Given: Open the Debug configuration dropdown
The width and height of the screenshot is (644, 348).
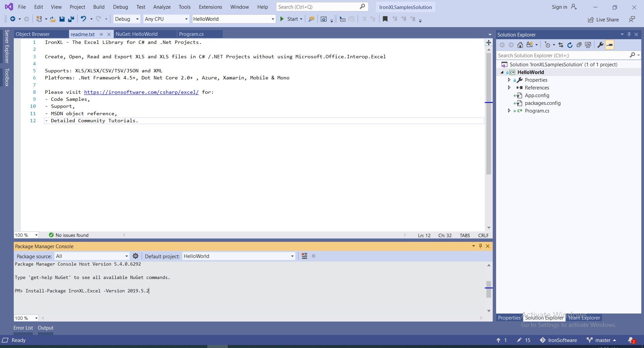Looking at the screenshot, I should 127,19.
